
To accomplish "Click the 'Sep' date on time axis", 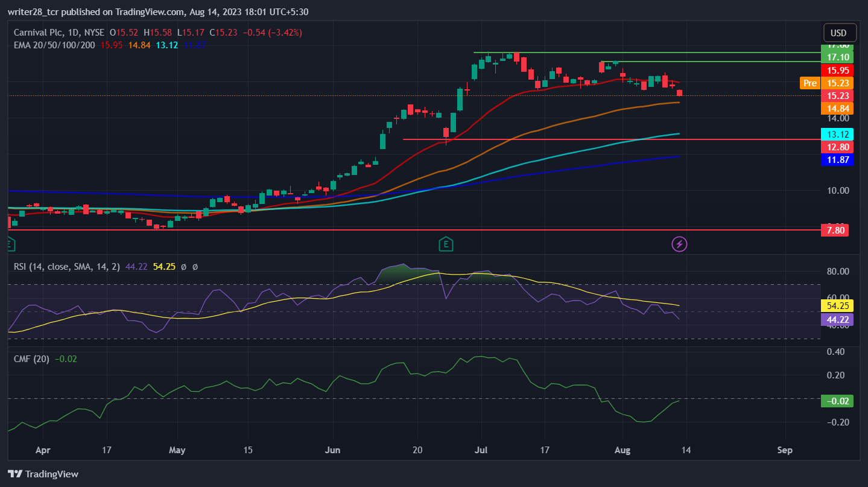I will [785, 450].
